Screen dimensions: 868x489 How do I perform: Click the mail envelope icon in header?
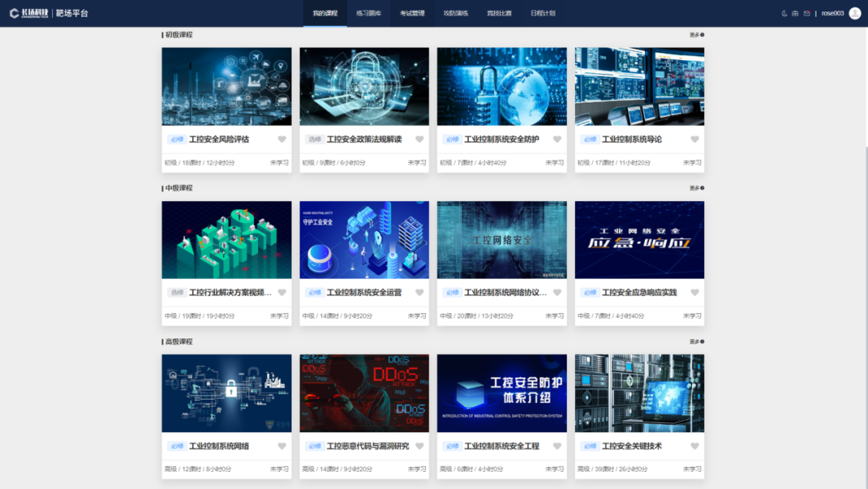tap(807, 14)
